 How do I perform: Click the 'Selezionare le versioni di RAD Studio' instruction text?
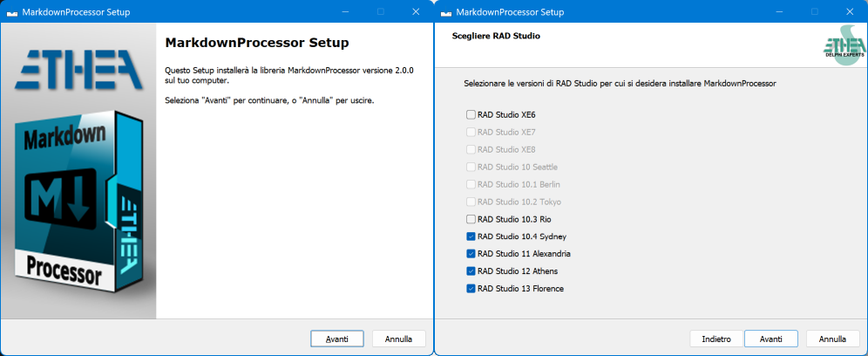tap(620, 84)
